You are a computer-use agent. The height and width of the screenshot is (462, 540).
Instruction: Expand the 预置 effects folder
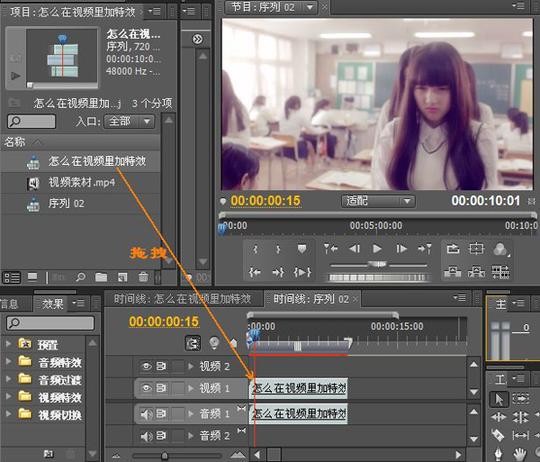coord(9,344)
